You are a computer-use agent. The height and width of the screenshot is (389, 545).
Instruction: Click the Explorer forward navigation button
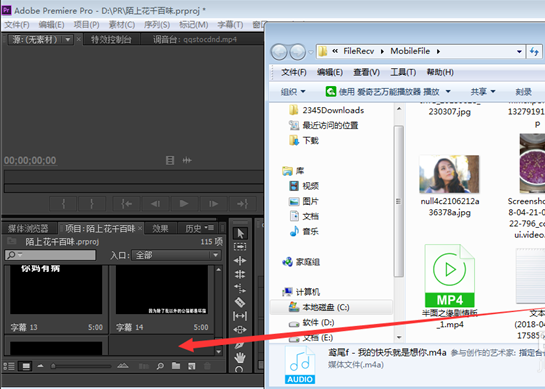tap(298, 52)
